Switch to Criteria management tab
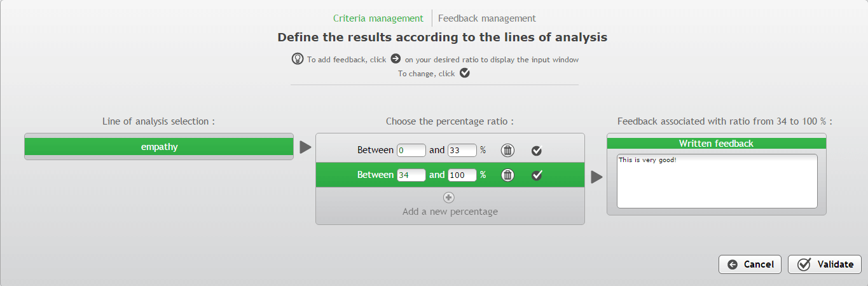The width and height of the screenshot is (868, 286). (378, 18)
